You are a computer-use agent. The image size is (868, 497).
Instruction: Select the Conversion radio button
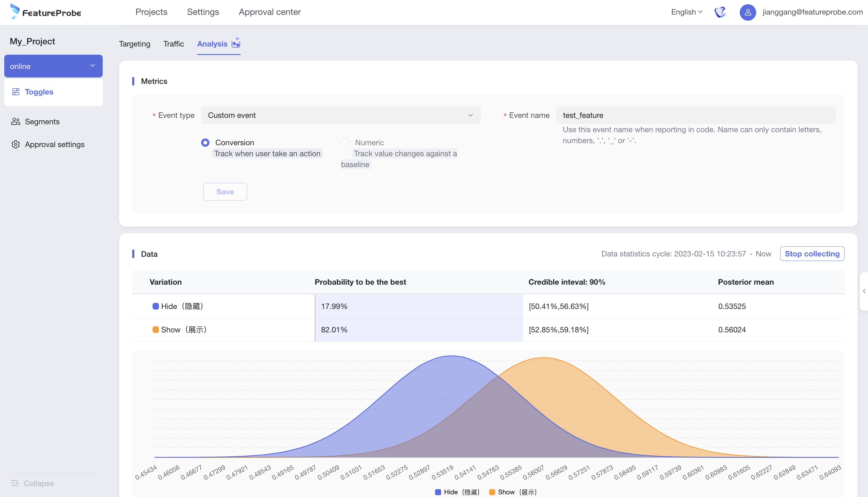(x=205, y=142)
